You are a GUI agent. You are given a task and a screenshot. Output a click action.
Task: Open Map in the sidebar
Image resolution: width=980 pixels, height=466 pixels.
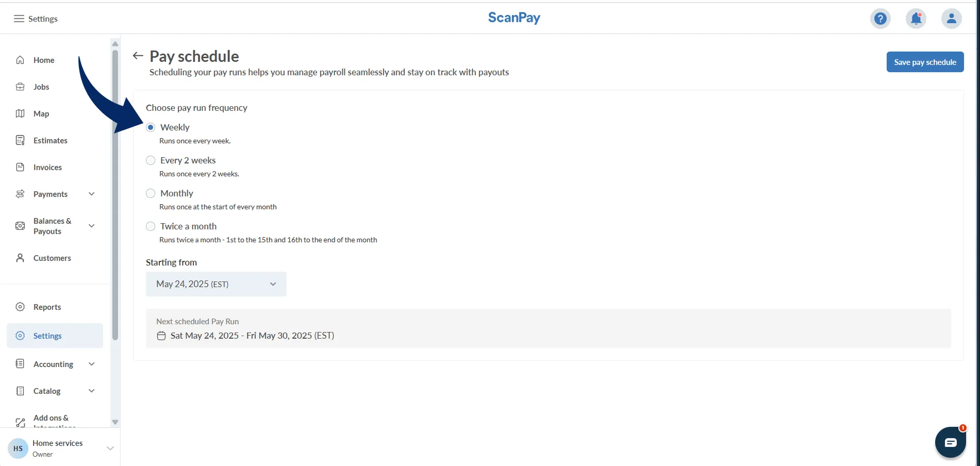click(x=41, y=113)
